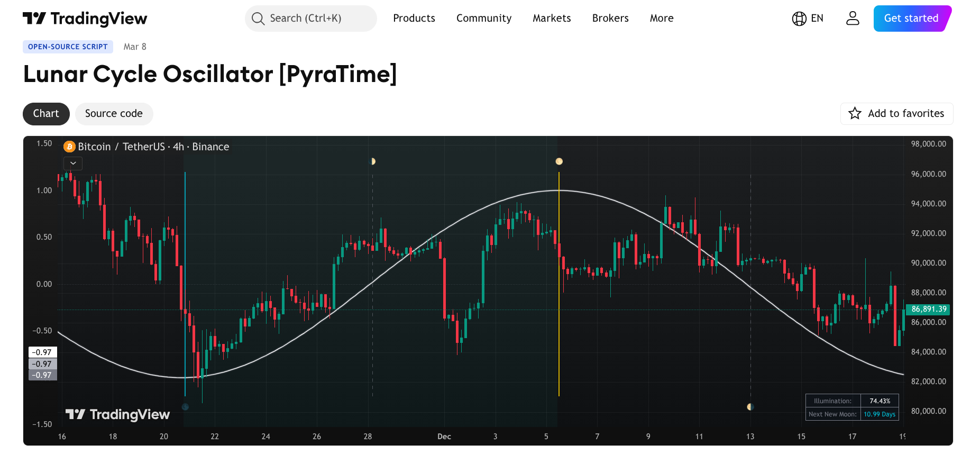Click the star icon for favorites
980x454 pixels.
855,113
